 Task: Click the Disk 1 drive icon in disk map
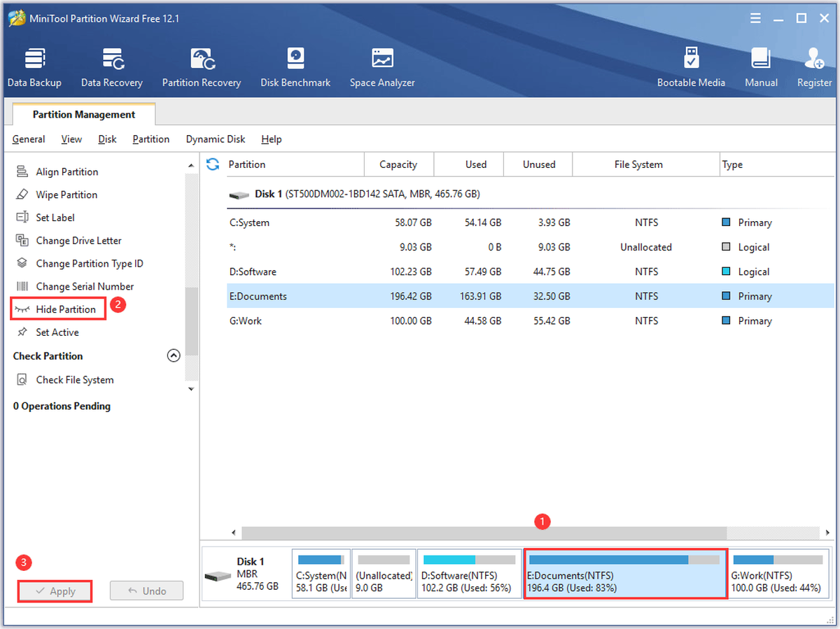(218, 575)
